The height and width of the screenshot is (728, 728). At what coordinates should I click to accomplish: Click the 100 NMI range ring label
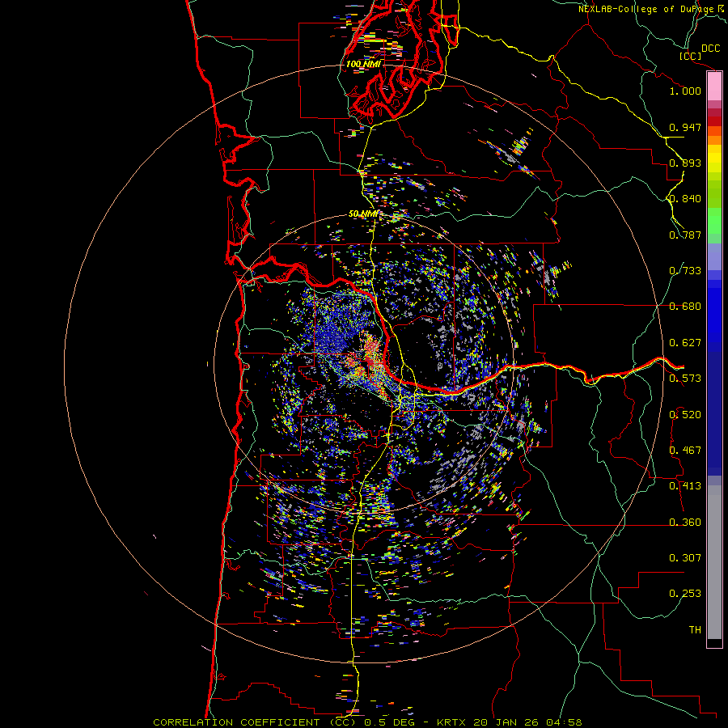(363, 64)
